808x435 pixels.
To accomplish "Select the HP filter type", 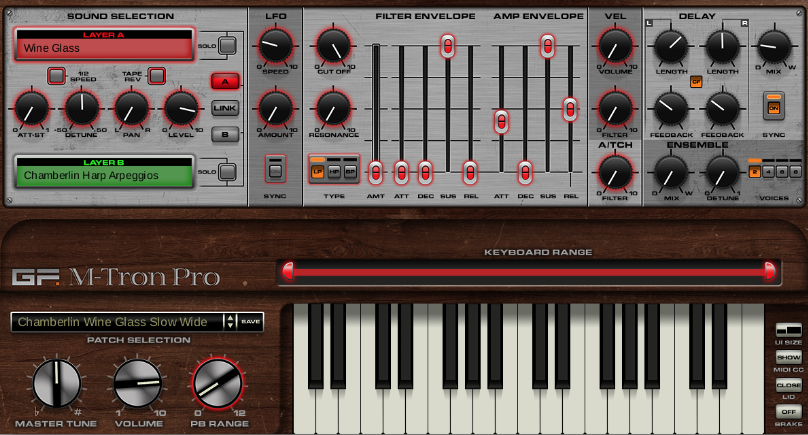I will coord(334,172).
